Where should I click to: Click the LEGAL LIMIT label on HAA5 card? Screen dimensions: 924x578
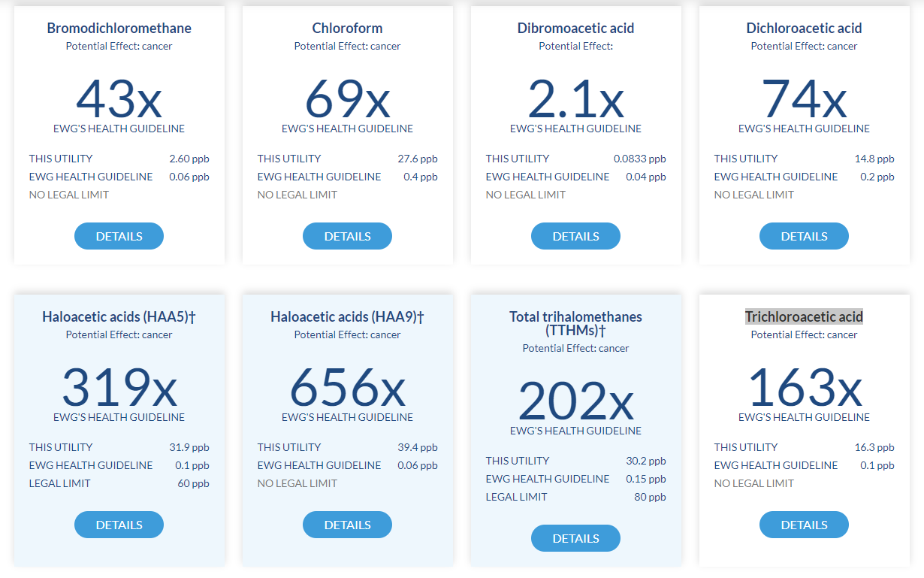point(60,483)
